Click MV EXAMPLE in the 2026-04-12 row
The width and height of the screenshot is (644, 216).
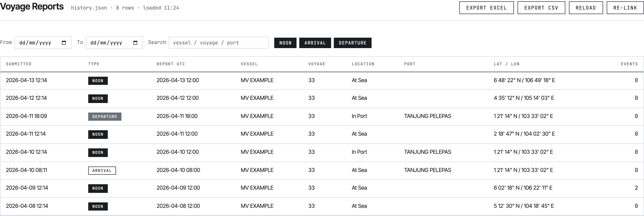(x=257, y=98)
